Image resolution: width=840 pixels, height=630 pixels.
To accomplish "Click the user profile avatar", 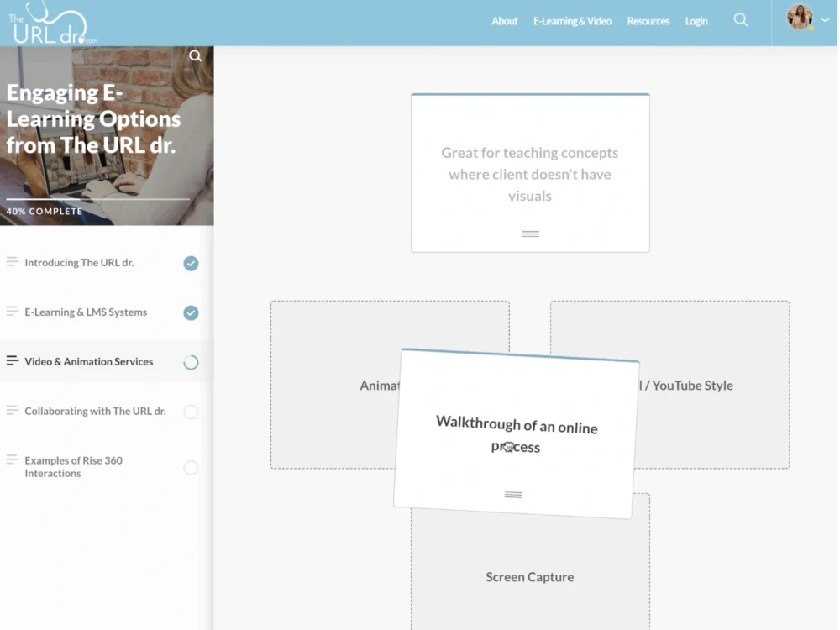I will [x=800, y=17].
